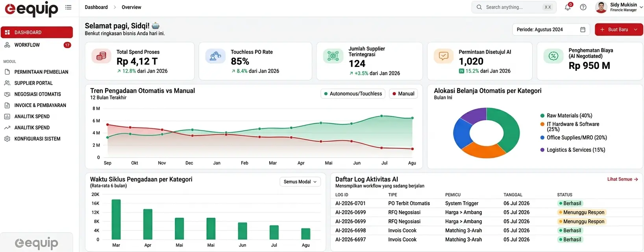Image resolution: width=644 pixels, height=252 pixels.
Task: Click the Permintaan Disetujui AI chat icon
Action: click(444, 56)
